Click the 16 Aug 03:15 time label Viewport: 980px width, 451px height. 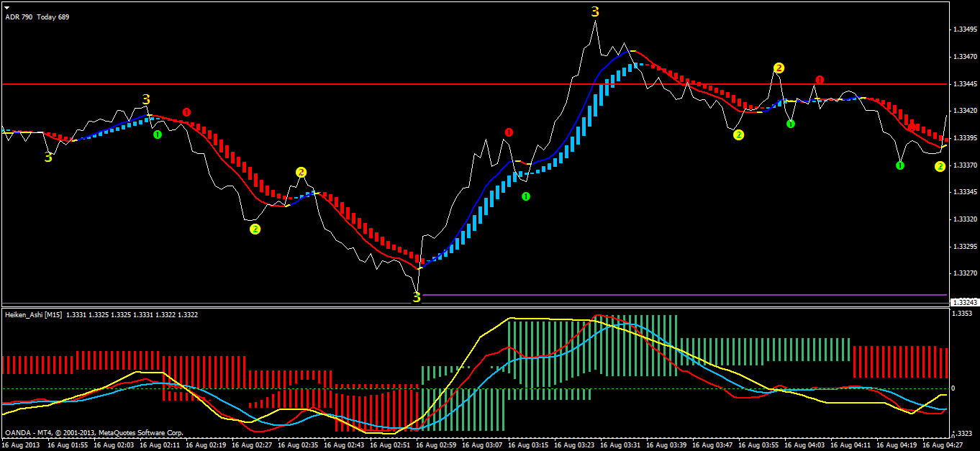pos(529,445)
